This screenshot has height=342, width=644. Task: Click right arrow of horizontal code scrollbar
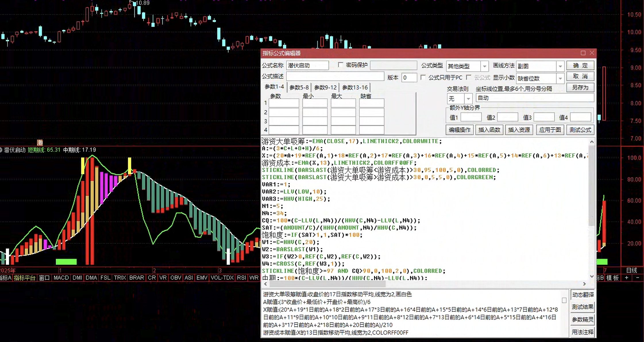pyautogui.click(x=584, y=284)
